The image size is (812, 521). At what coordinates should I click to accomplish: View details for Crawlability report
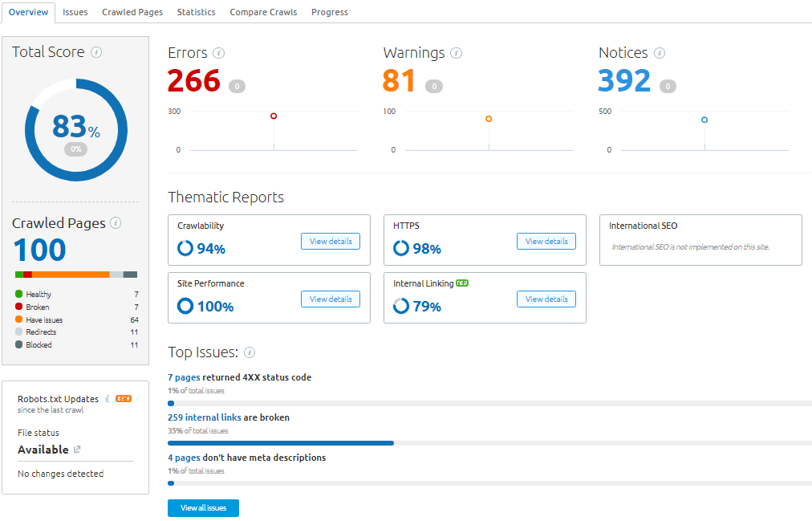331,241
